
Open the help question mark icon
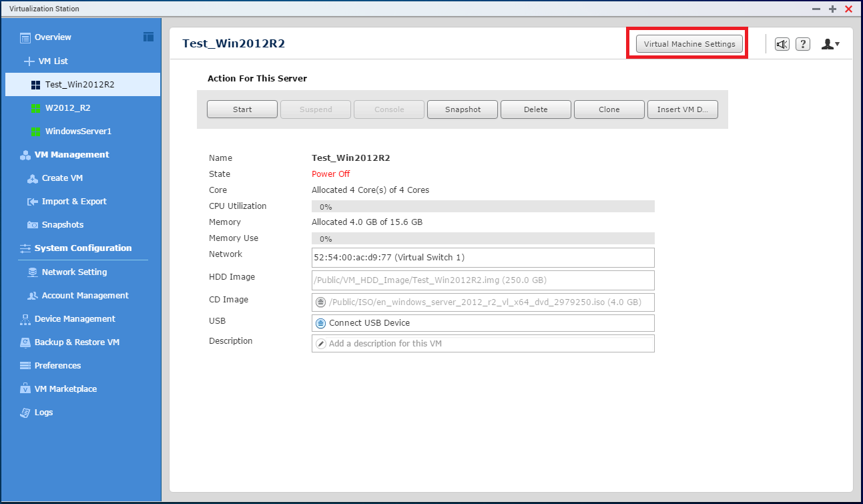[x=803, y=44]
